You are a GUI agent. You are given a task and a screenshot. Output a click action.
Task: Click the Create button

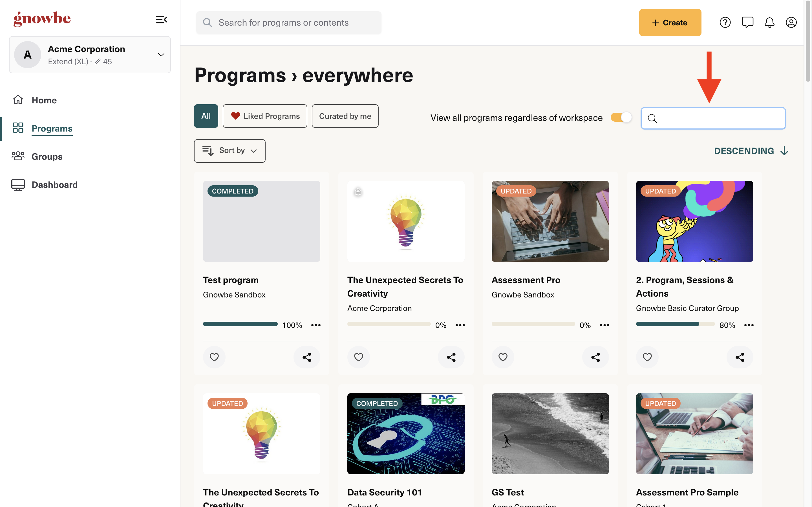click(x=670, y=23)
